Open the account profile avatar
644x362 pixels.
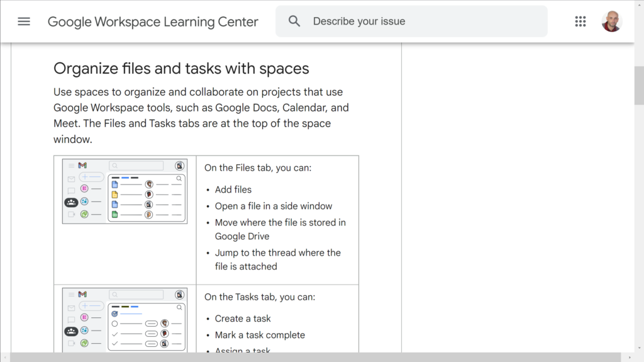point(611,21)
